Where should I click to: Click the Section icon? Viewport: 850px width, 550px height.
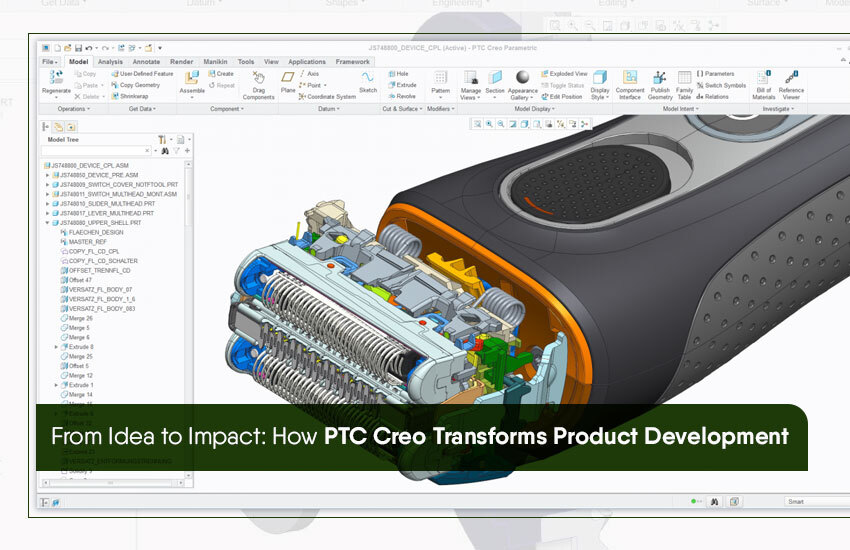[x=494, y=77]
